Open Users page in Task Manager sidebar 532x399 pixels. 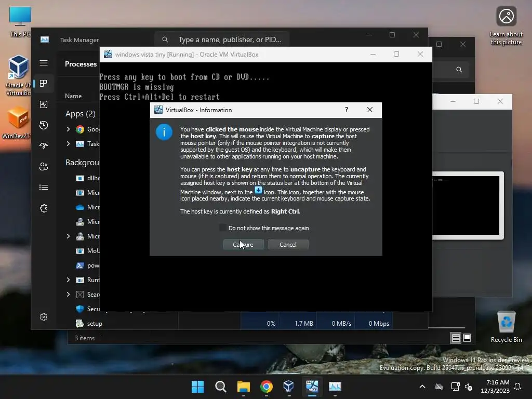44,167
